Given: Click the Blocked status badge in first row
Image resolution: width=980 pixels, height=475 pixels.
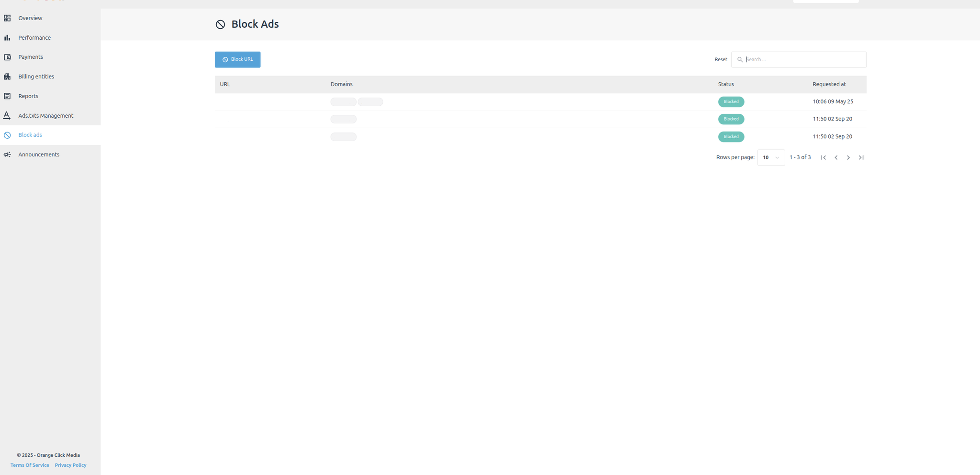Looking at the screenshot, I should coord(731,101).
